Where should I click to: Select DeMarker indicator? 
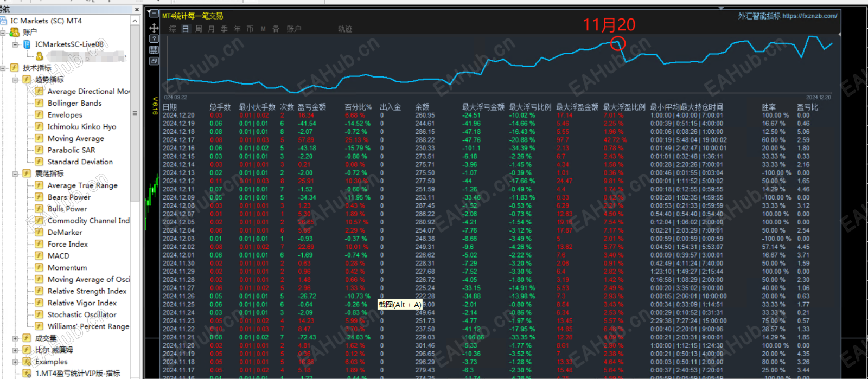(x=65, y=232)
